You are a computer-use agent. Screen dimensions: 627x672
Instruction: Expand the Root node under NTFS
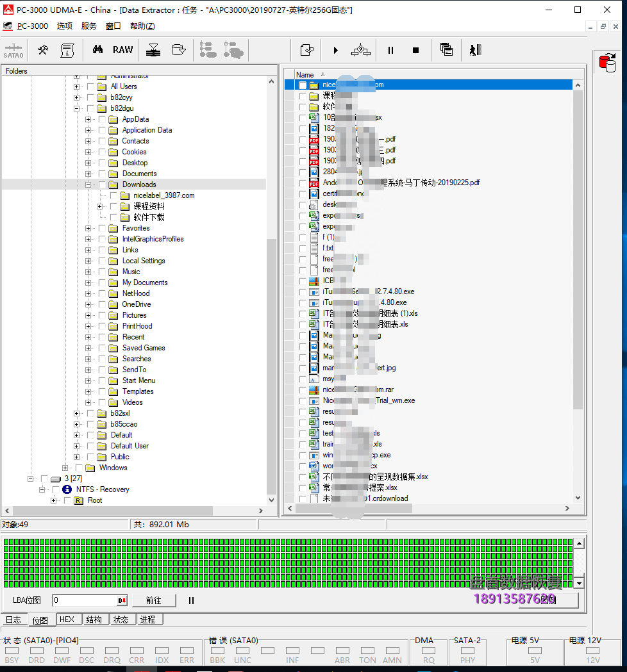pos(53,500)
